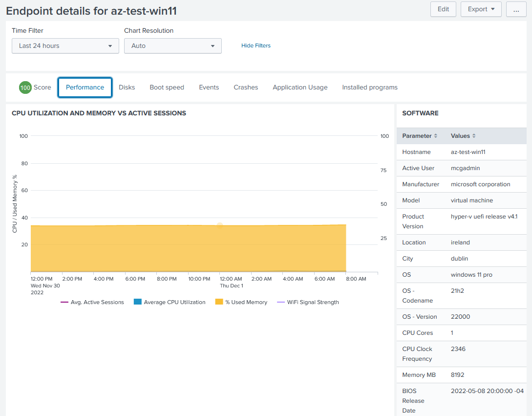Toggle the WiFi Signal Strength legend entry

308,302
